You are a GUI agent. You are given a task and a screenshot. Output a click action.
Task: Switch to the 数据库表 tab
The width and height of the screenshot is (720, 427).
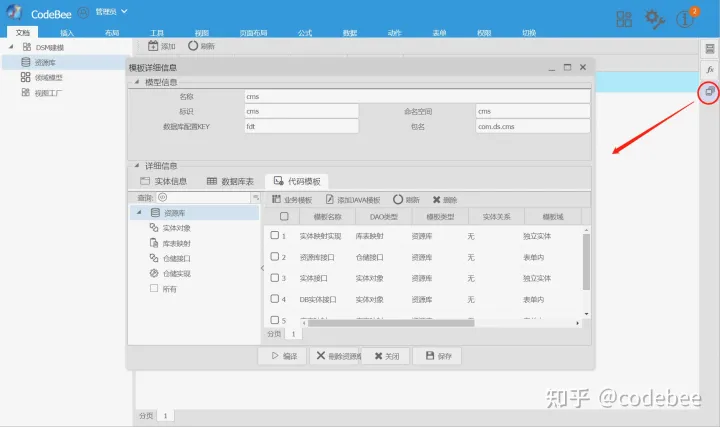(231, 181)
